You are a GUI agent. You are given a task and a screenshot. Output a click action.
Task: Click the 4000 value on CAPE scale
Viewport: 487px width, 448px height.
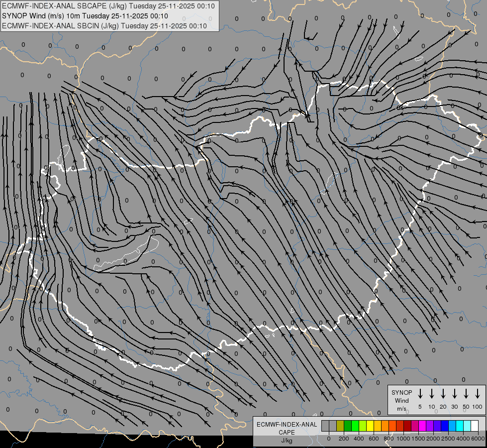tap(463, 439)
